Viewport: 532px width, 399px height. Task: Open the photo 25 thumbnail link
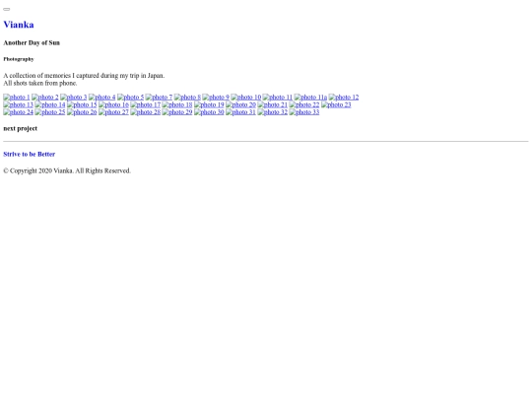click(x=50, y=112)
